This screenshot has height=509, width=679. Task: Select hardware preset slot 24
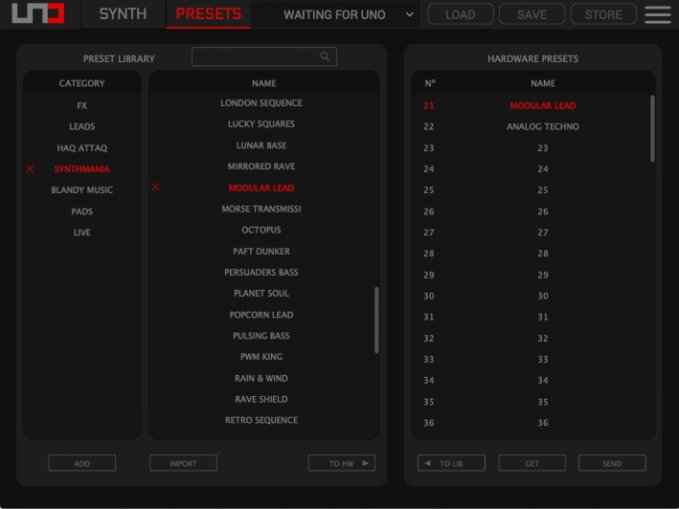[x=530, y=169]
